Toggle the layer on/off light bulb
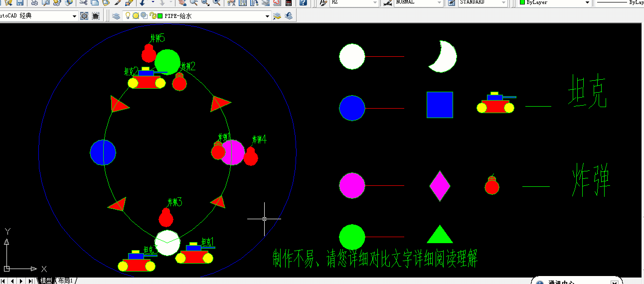 click(128, 16)
